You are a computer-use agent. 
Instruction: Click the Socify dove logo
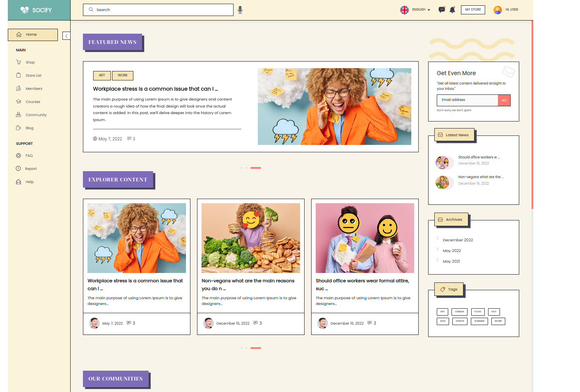25,9
